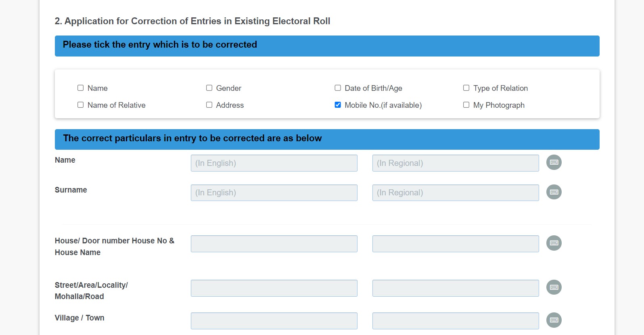This screenshot has width=644, height=335.
Task: Open regional keyboard for Surname field
Action: 554,192
